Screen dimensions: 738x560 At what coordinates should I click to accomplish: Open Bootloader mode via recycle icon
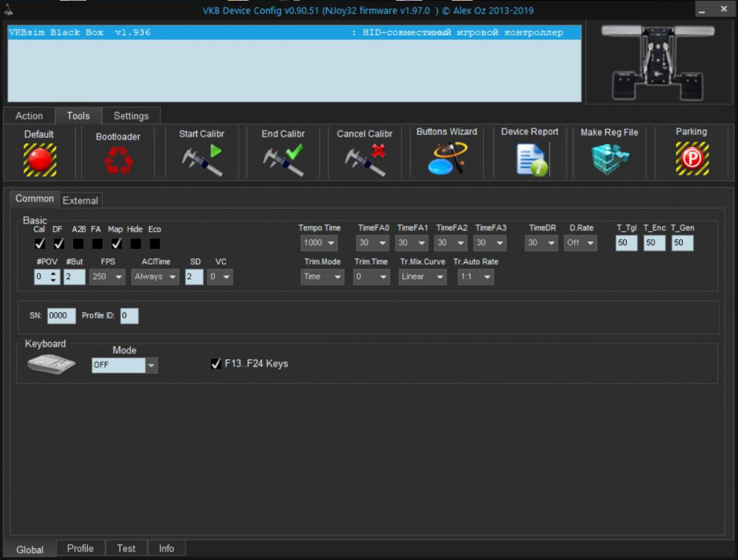point(118,160)
